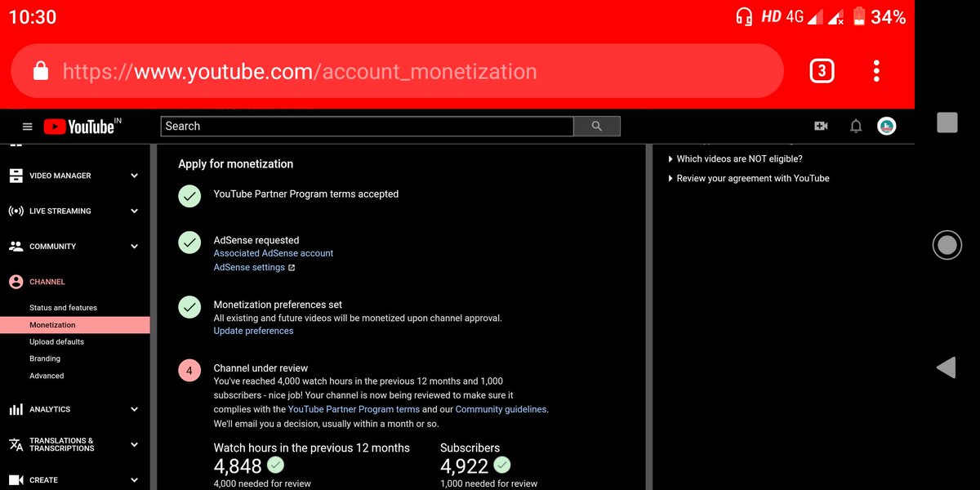This screenshot has height=490, width=980.
Task: Click '1,000 needed for review' text
Action: click(488, 483)
